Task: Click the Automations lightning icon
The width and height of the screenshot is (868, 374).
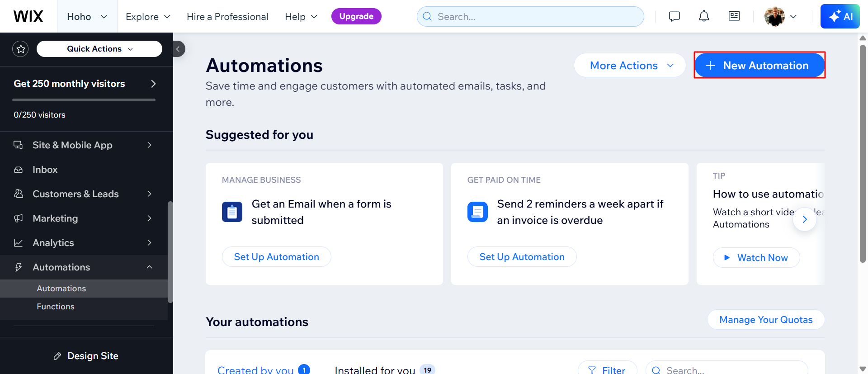Action: 18,267
